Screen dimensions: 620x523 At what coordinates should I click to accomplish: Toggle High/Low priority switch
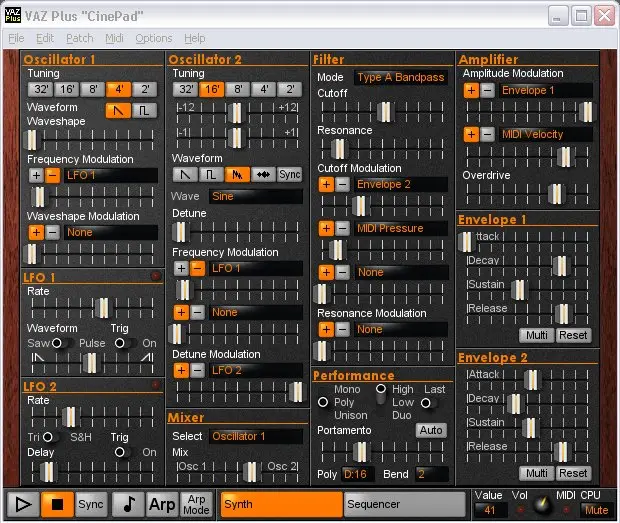coord(381,395)
